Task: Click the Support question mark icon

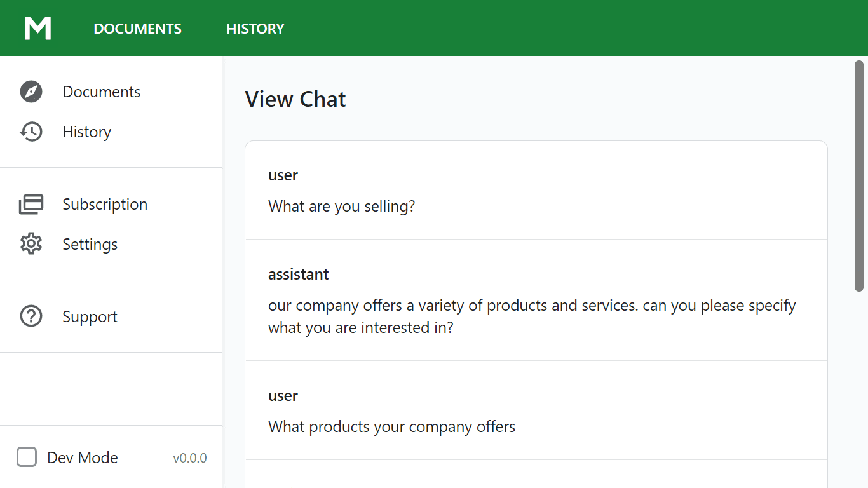Action: 31,316
